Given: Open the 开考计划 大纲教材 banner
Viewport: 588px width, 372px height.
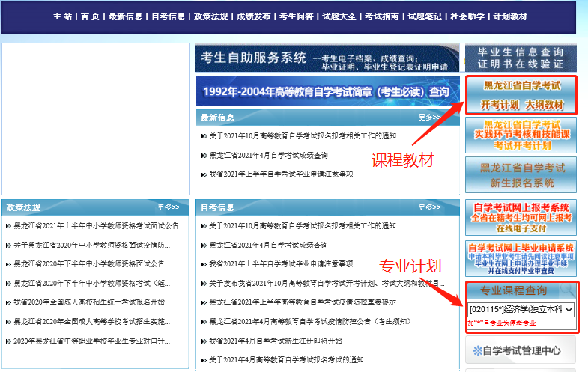Looking at the screenshot, I should click(521, 95).
